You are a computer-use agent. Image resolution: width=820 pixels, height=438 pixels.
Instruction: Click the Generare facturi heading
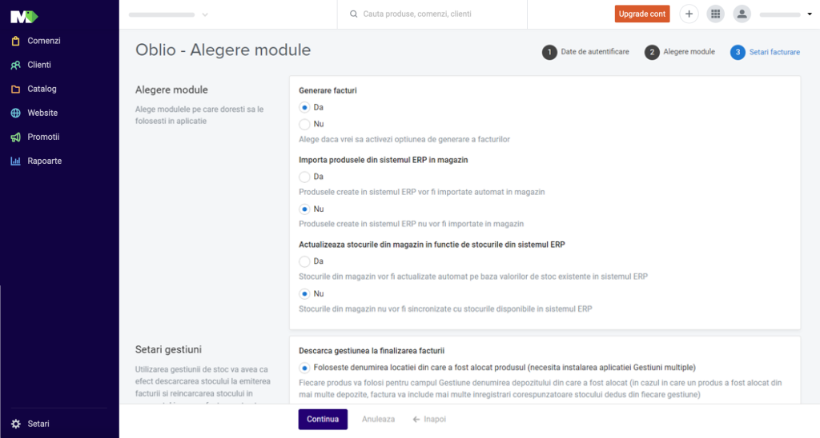327,90
